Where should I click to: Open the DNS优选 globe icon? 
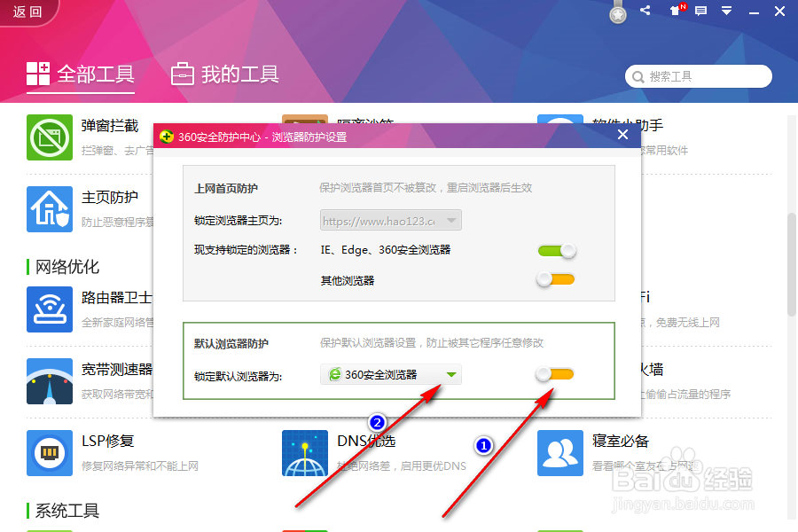tap(305, 453)
